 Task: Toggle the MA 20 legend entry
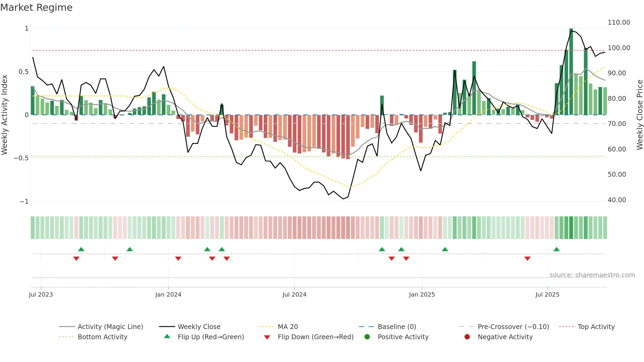click(278, 327)
